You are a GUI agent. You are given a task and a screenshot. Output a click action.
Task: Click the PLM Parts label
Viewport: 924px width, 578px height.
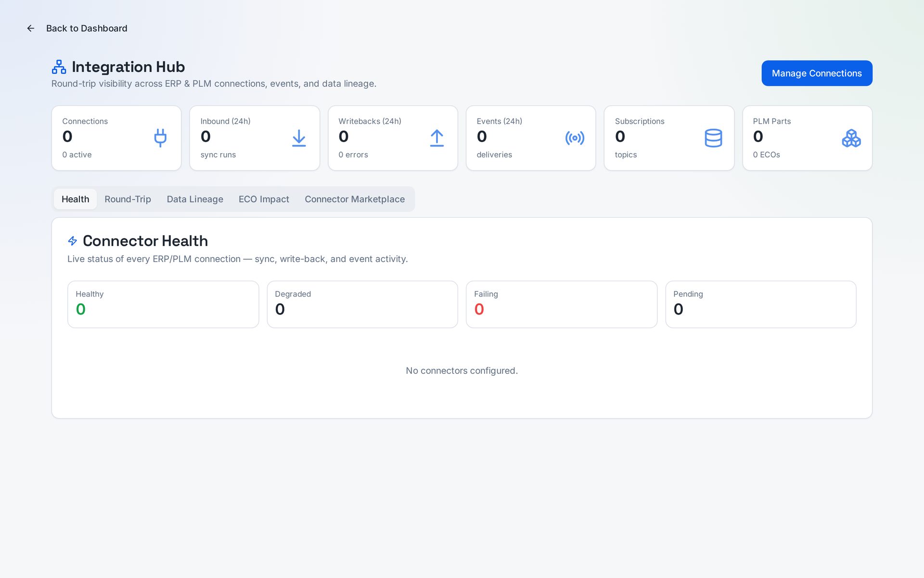click(771, 121)
